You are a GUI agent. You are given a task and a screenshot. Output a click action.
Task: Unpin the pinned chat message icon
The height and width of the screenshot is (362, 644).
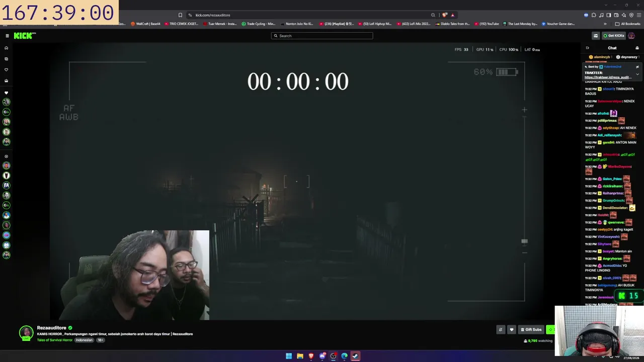637,67
